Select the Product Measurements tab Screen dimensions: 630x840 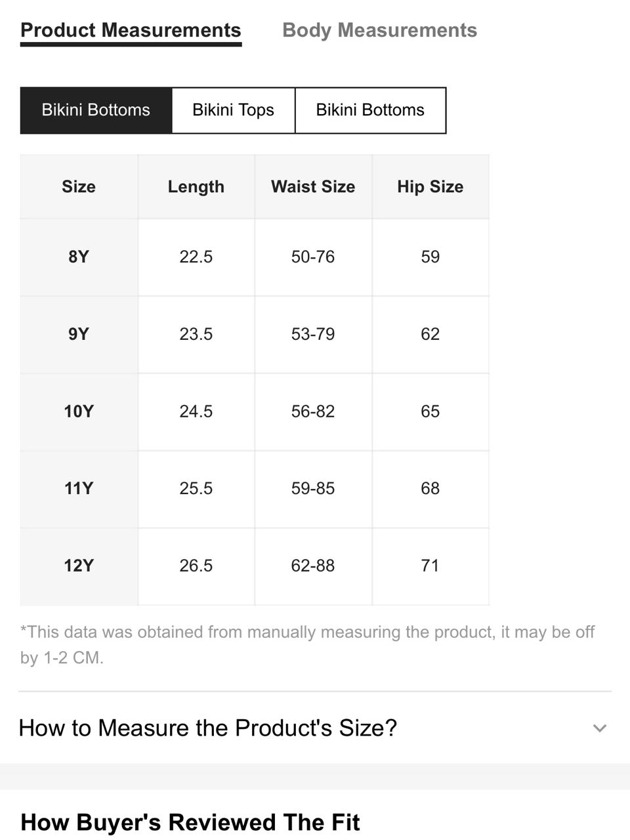(131, 30)
